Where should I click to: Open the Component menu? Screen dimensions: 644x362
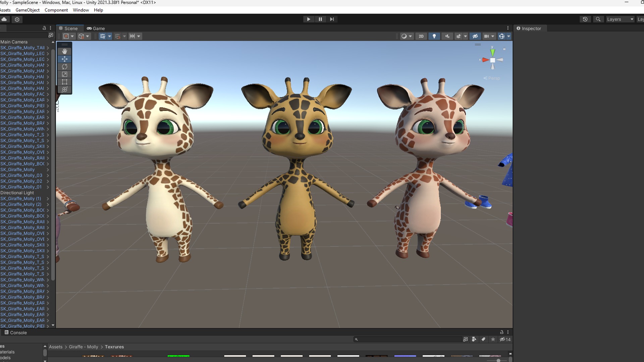56,10
